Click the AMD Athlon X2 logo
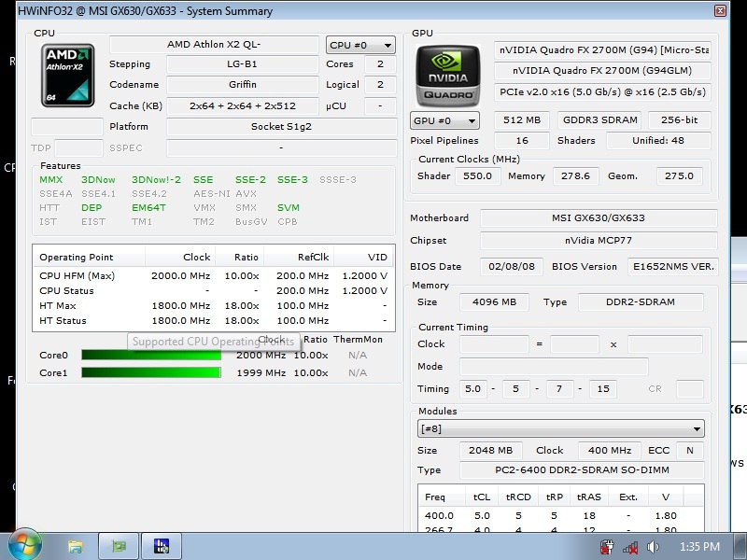The width and height of the screenshot is (747, 560). 67,76
